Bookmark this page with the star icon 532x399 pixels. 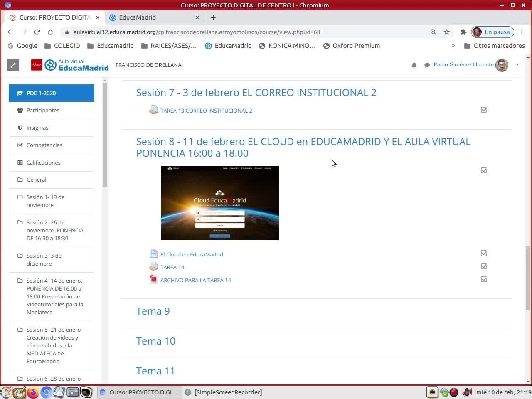(x=447, y=32)
